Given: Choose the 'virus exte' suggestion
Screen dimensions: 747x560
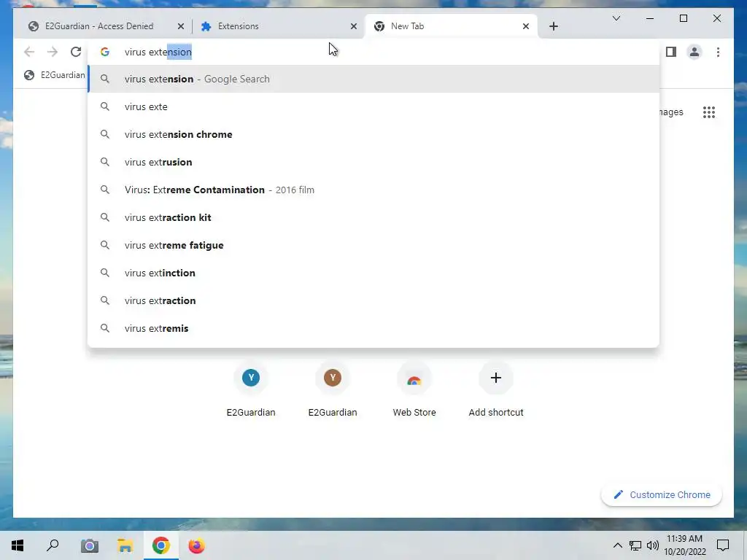Looking at the screenshot, I should click(374, 106).
